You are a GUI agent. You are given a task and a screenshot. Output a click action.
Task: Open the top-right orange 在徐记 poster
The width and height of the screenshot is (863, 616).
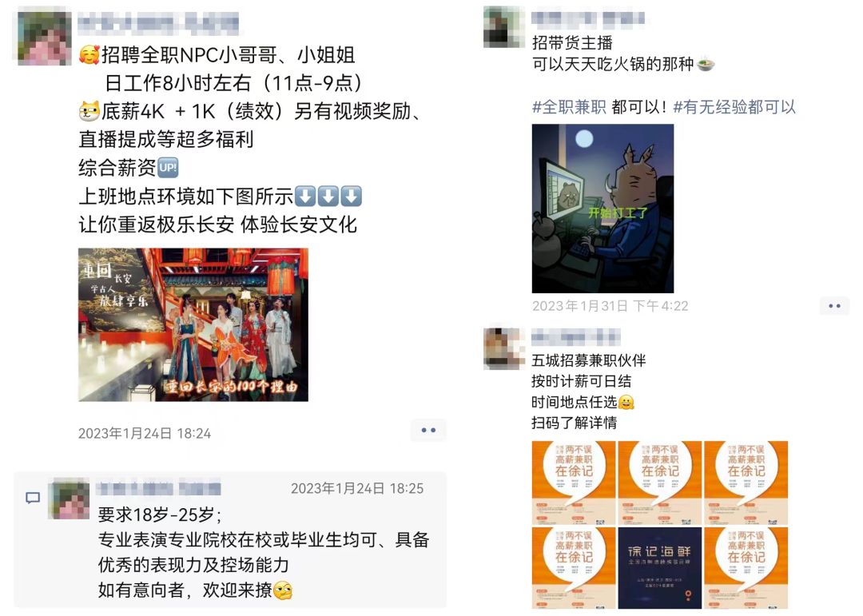point(746,483)
